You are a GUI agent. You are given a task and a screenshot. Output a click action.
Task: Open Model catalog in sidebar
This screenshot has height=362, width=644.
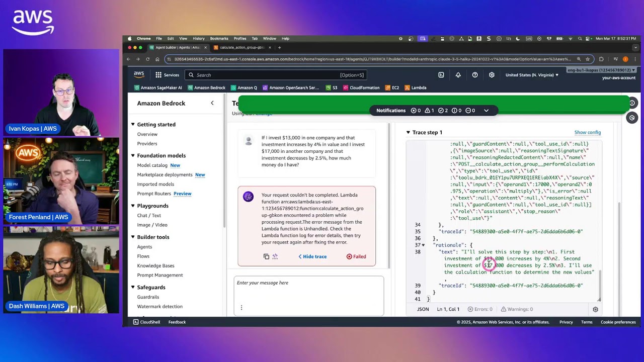(x=152, y=165)
